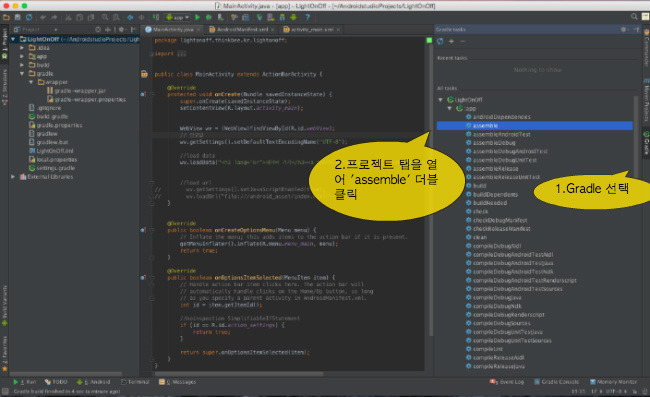Open the Memory Monitor tab

coord(613,382)
